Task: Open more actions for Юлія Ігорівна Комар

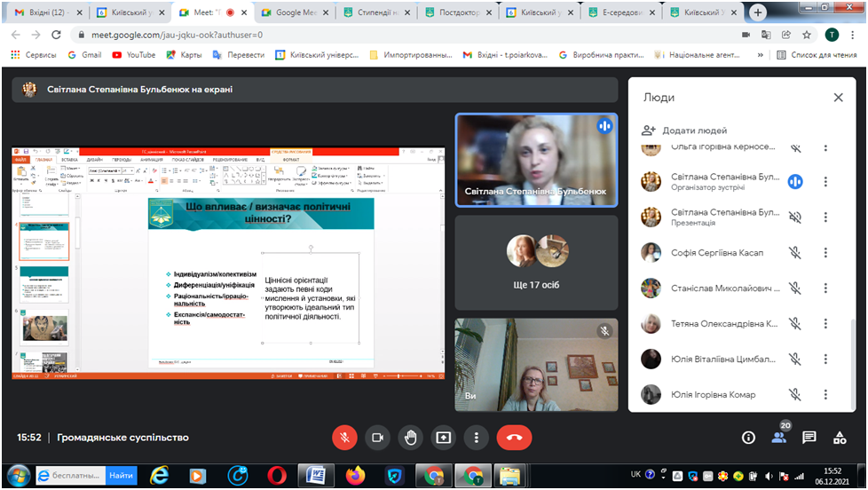Action: click(825, 395)
